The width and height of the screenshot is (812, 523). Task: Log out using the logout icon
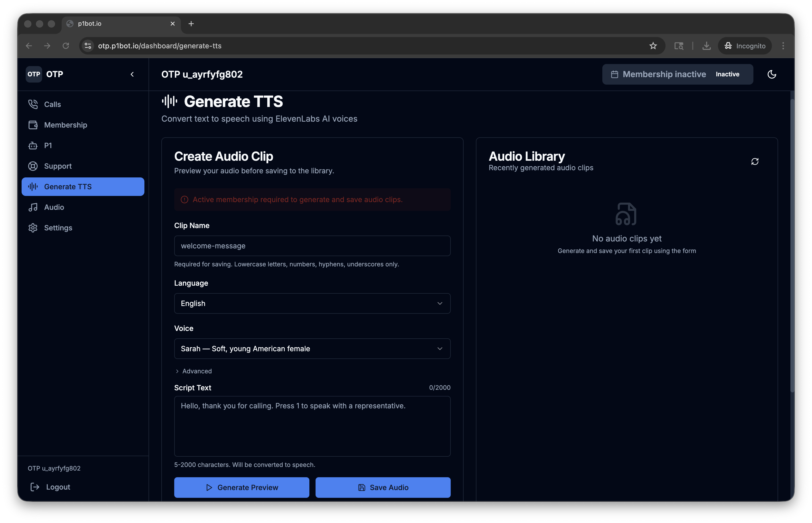pyautogui.click(x=35, y=487)
